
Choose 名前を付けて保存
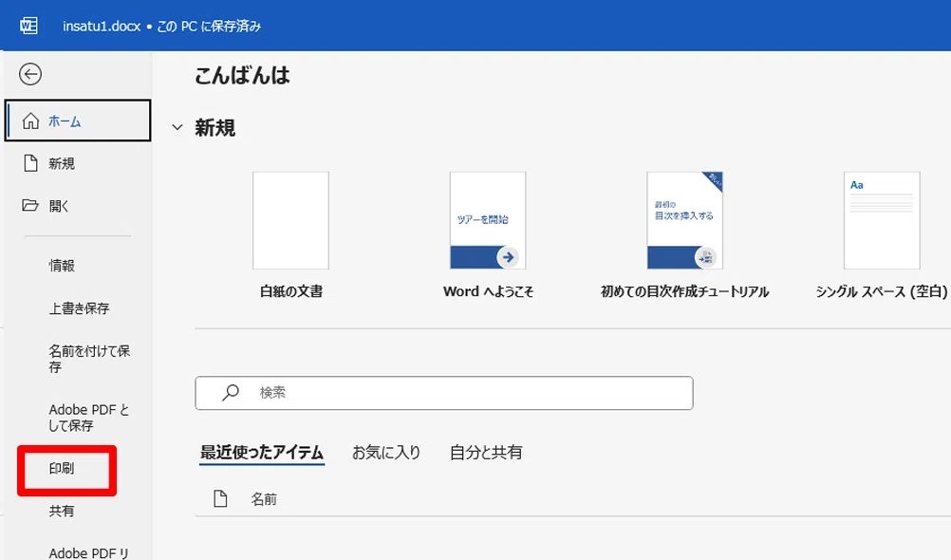89,359
